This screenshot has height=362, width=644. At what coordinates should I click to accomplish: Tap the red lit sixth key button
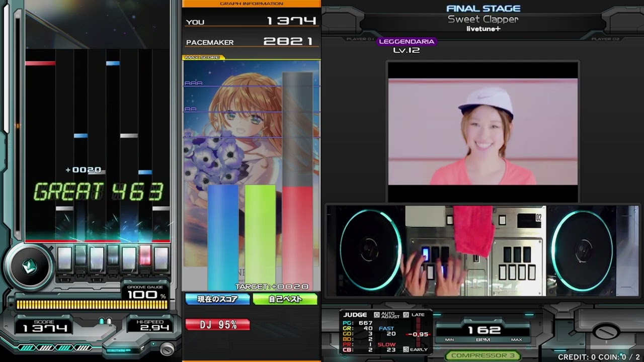[145, 255]
